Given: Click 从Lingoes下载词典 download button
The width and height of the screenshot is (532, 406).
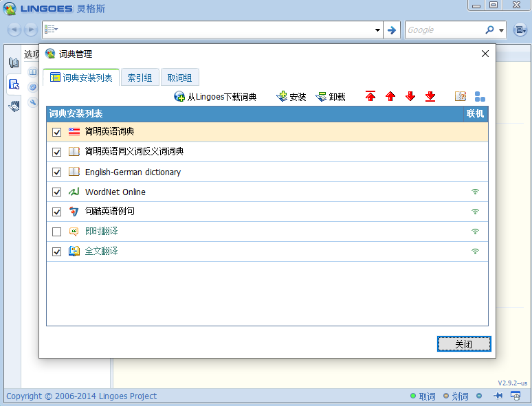Looking at the screenshot, I should click(215, 97).
